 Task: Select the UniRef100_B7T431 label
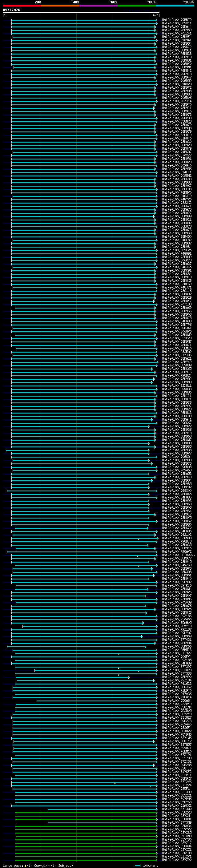pos(177,640)
